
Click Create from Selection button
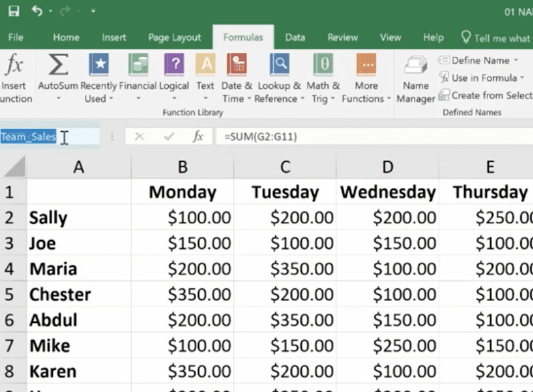485,96
